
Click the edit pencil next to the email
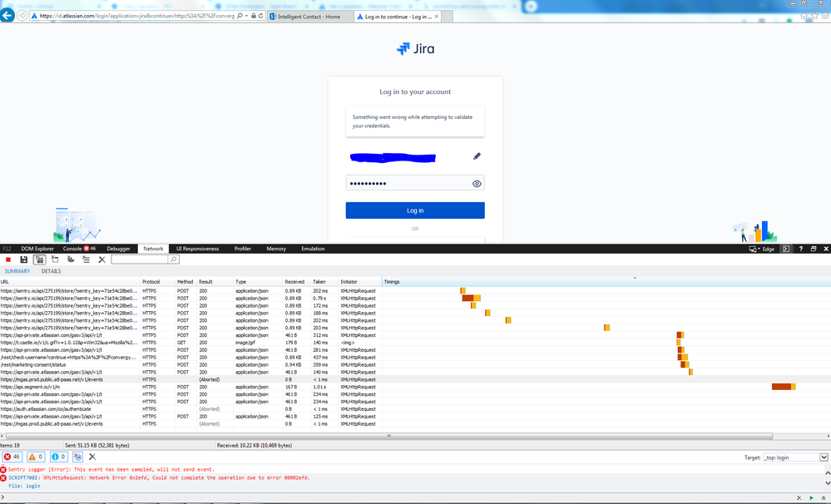coord(477,156)
